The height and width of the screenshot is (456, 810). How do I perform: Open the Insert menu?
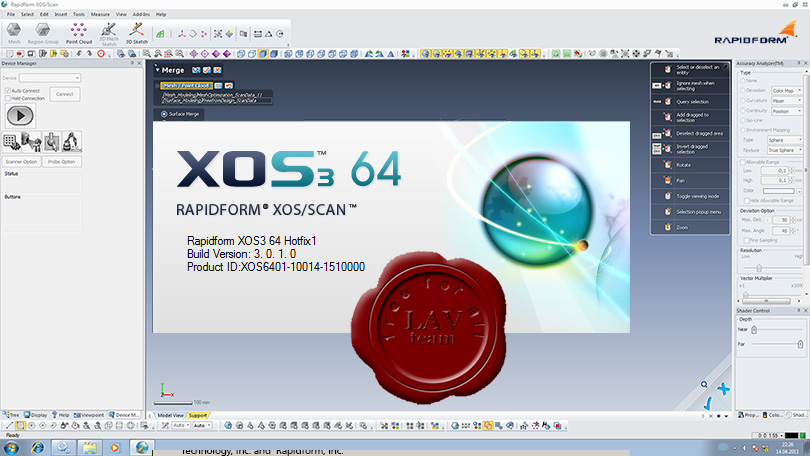(x=61, y=14)
